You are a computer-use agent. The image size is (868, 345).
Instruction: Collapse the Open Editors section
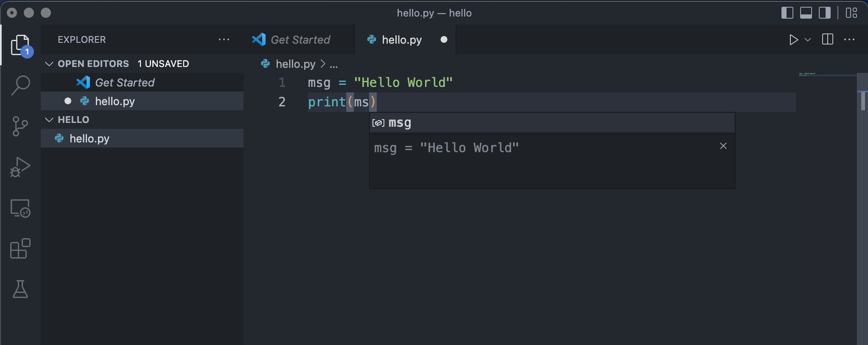[49, 64]
